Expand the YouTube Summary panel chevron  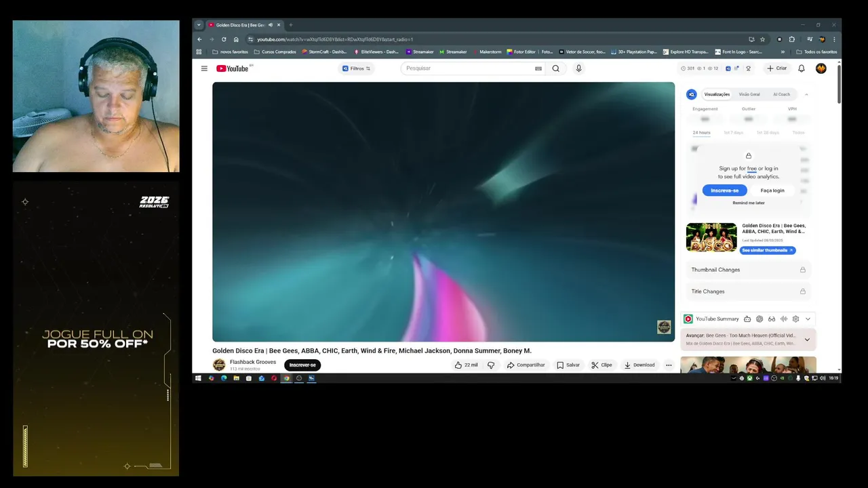pyautogui.click(x=808, y=319)
